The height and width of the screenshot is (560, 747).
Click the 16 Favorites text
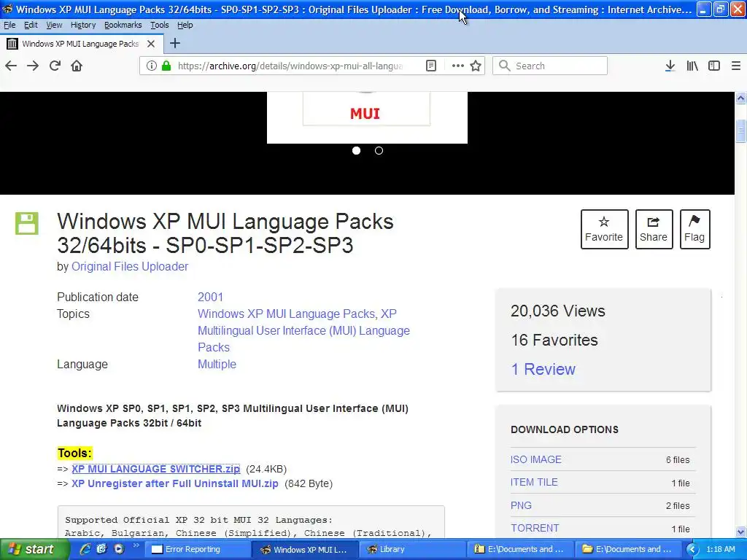pyautogui.click(x=554, y=340)
